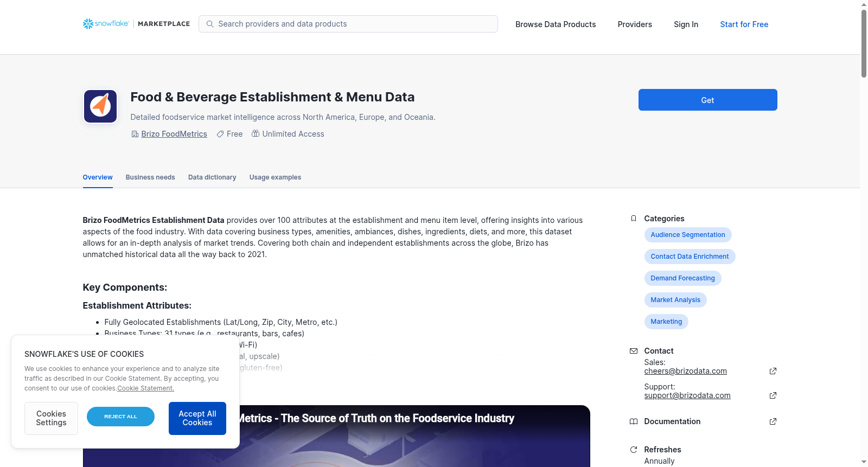Email support@brizodata.com support contact
This screenshot has width=868, height=467.
tap(687, 395)
